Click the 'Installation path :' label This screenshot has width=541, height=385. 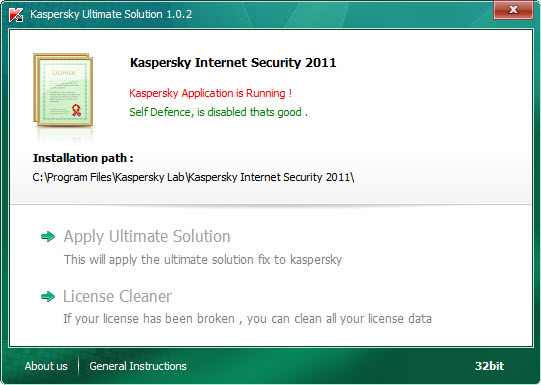click(x=83, y=158)
